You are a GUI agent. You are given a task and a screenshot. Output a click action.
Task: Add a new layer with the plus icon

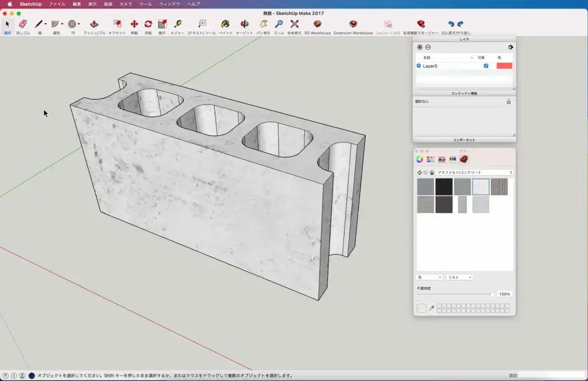pyautogui.click(x=420, y=47)
